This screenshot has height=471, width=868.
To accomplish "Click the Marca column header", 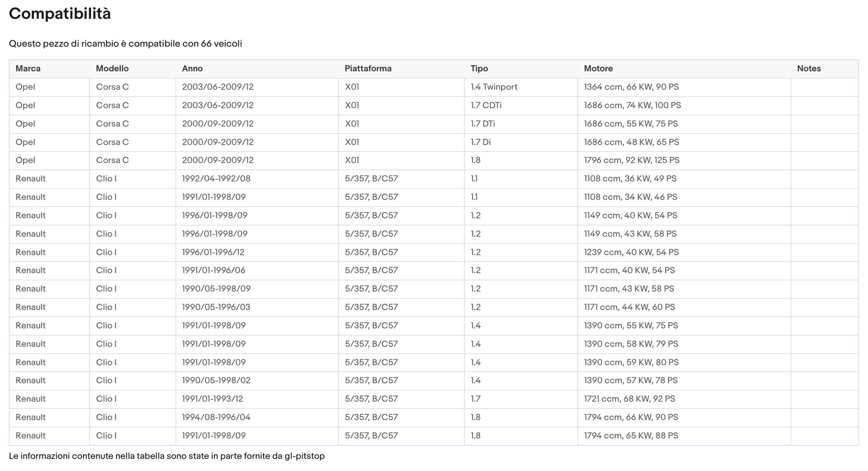I will [49, 69].
